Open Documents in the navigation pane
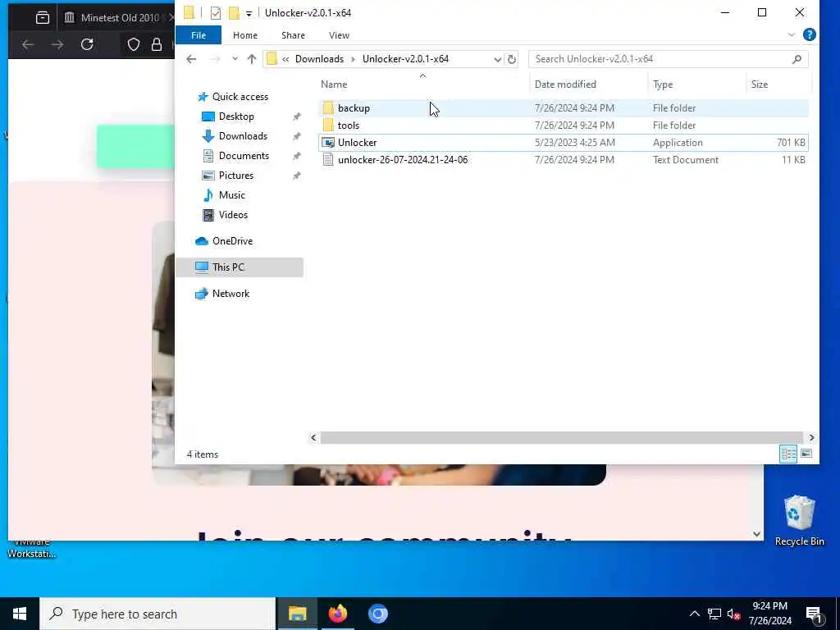840x630 pixels. pos(244,156)
